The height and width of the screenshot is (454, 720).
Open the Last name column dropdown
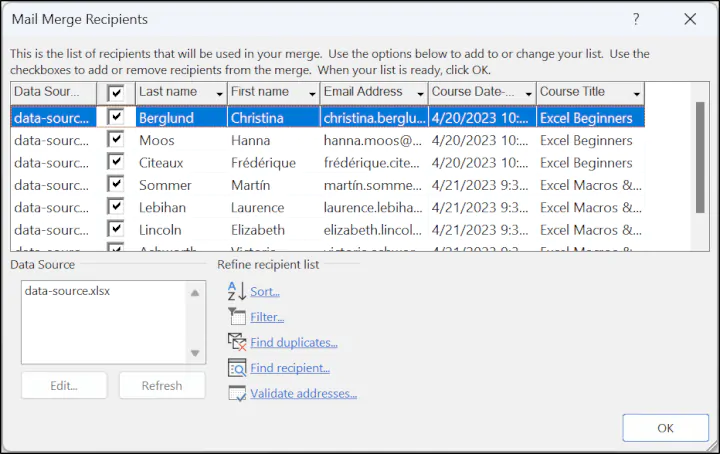[x=219, y=94]
